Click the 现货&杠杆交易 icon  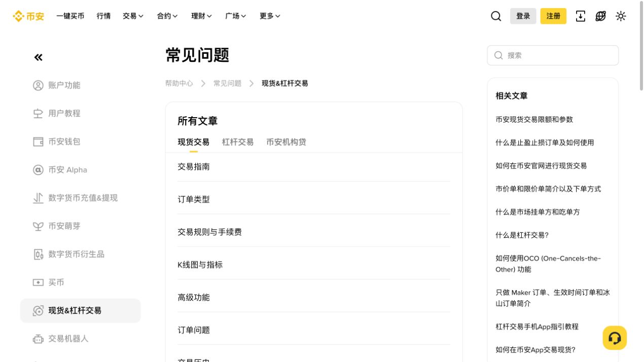38,311
